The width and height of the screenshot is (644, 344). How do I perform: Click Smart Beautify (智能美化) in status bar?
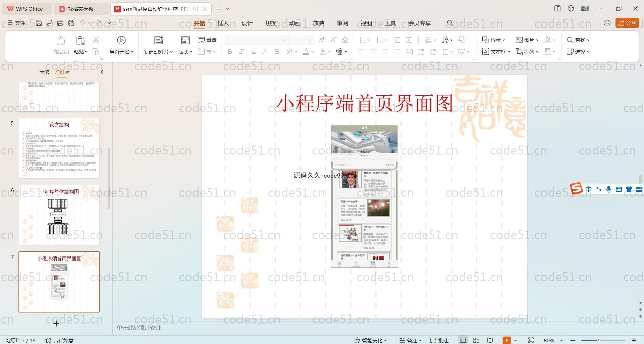click(371, 340)
